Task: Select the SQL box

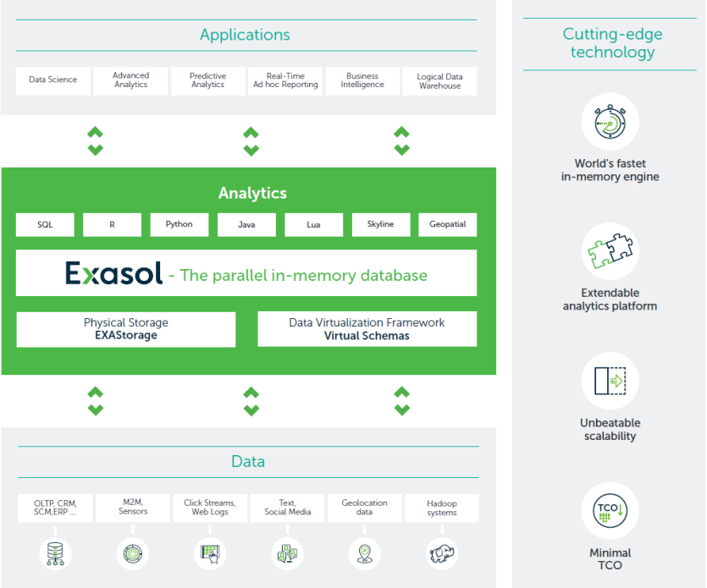Action: (45, 225)
